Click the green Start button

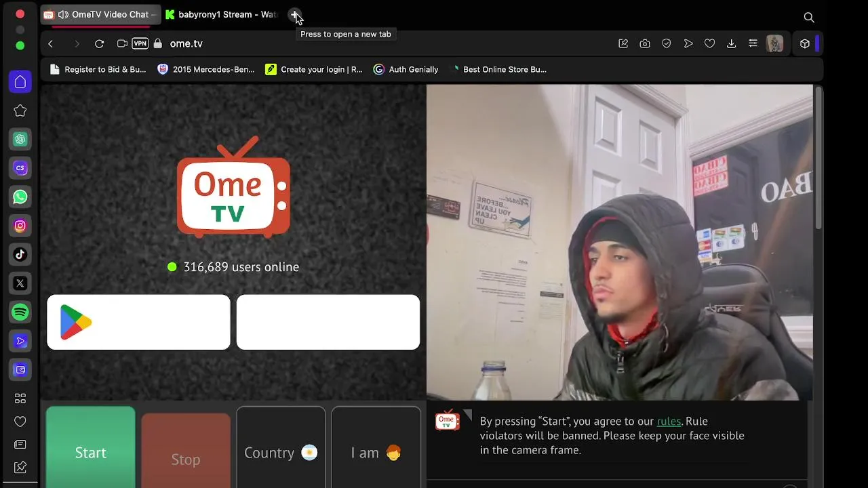pos(91,447)
